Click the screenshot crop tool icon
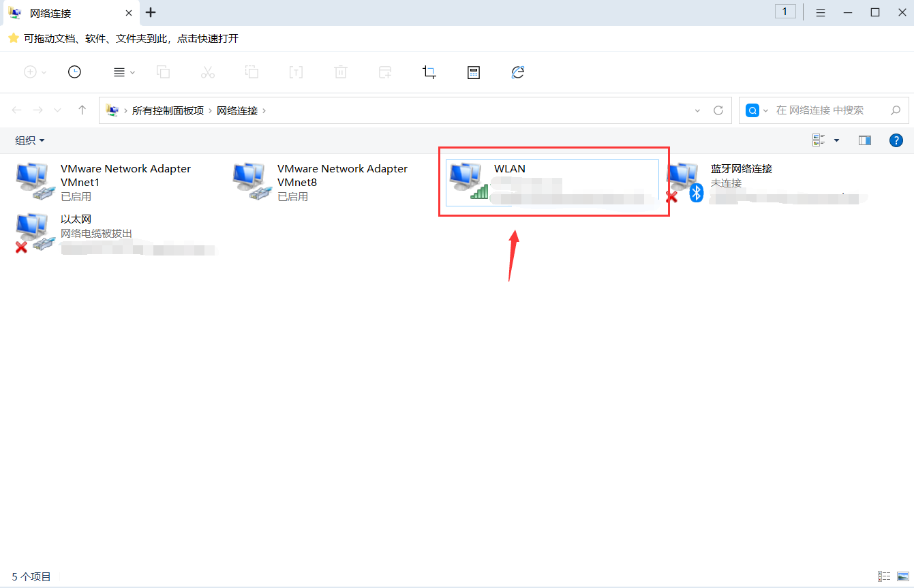The image size is (914, 588). [x=429, y=72]
